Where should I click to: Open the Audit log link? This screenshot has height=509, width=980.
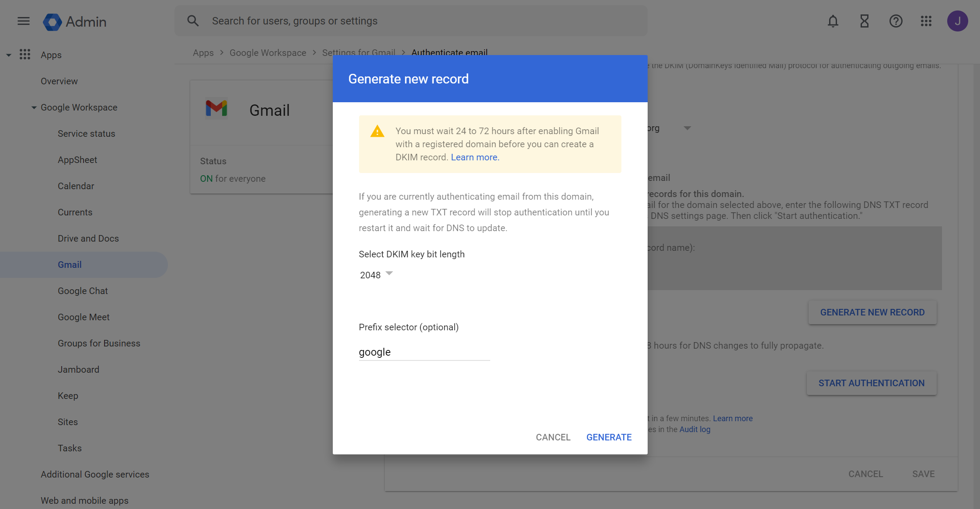click(x=695, y=429)
